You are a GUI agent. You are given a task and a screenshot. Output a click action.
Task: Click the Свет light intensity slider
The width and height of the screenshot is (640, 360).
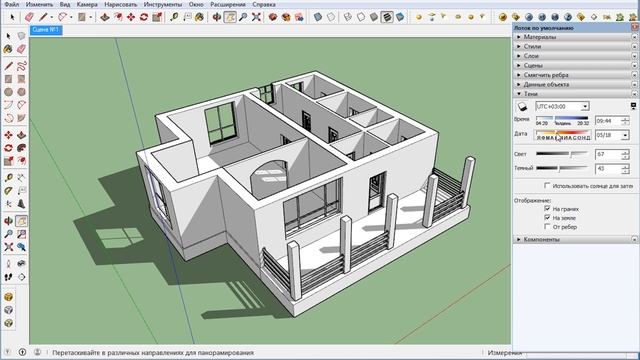click(x=562, y=154)
